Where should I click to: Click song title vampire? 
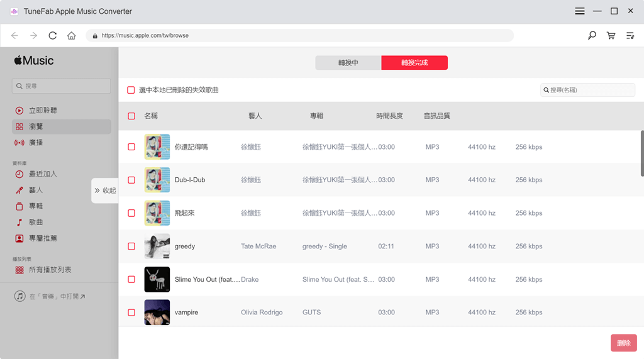186,312
